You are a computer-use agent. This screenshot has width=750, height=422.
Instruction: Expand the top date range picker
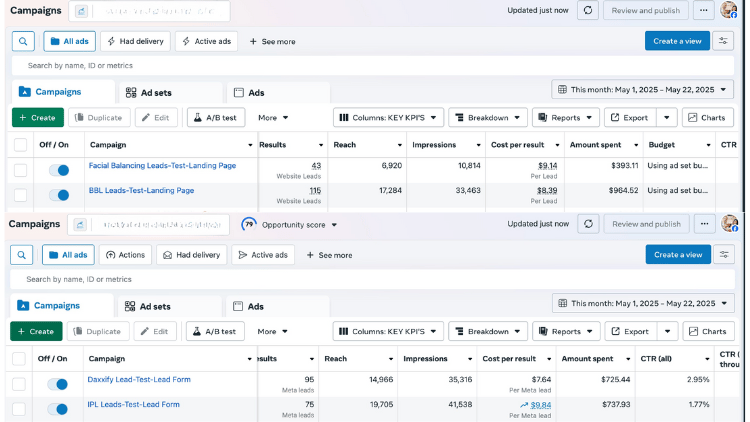[642, 90]
